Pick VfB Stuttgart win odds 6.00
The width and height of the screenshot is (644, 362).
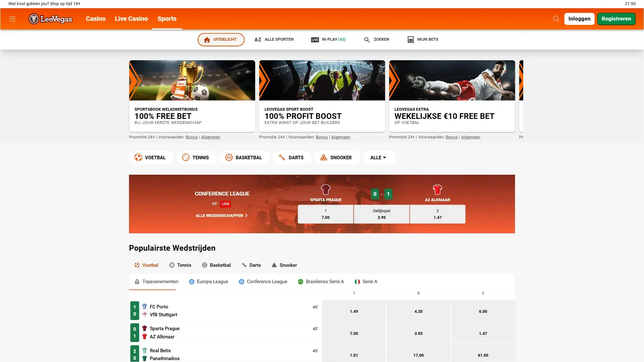pyautogui.click(x=483, y=311)
